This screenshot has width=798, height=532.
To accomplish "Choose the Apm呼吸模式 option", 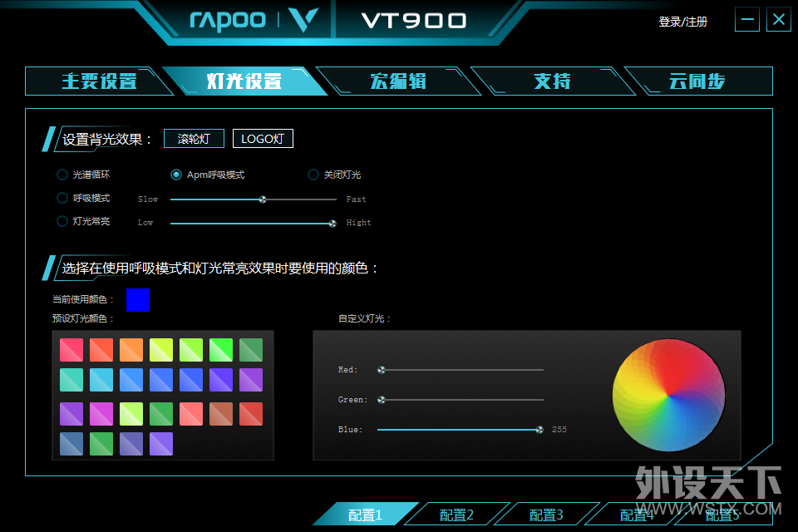I will pos(176,175).
